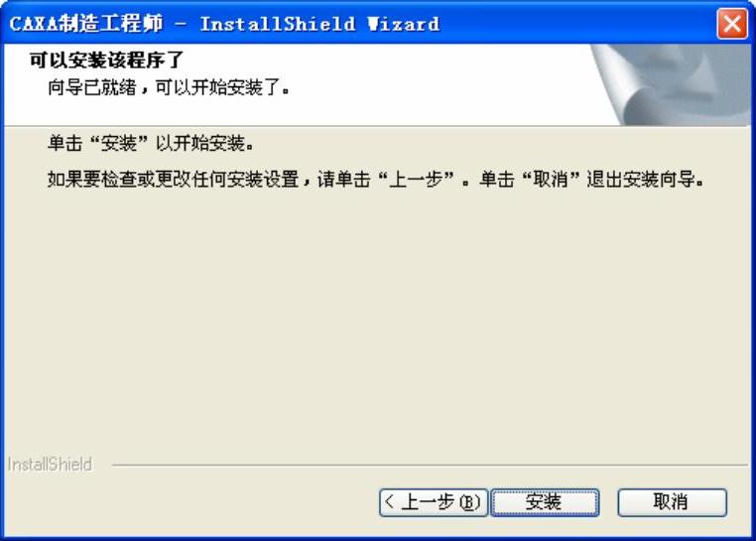Viewport: 756px width, 541px height.
Task: Click the subtitle 向导已就绪，可以开始安装了
Action: point(169,87)
